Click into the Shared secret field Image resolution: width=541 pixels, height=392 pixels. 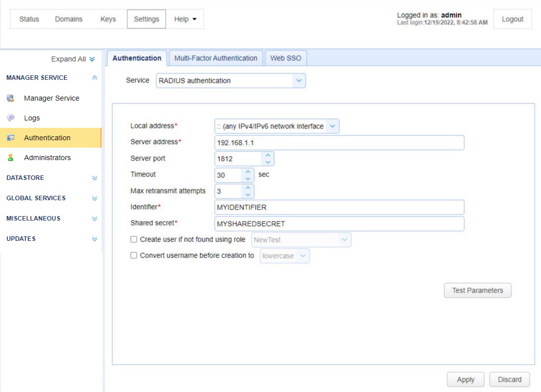(x=339, y=224)
